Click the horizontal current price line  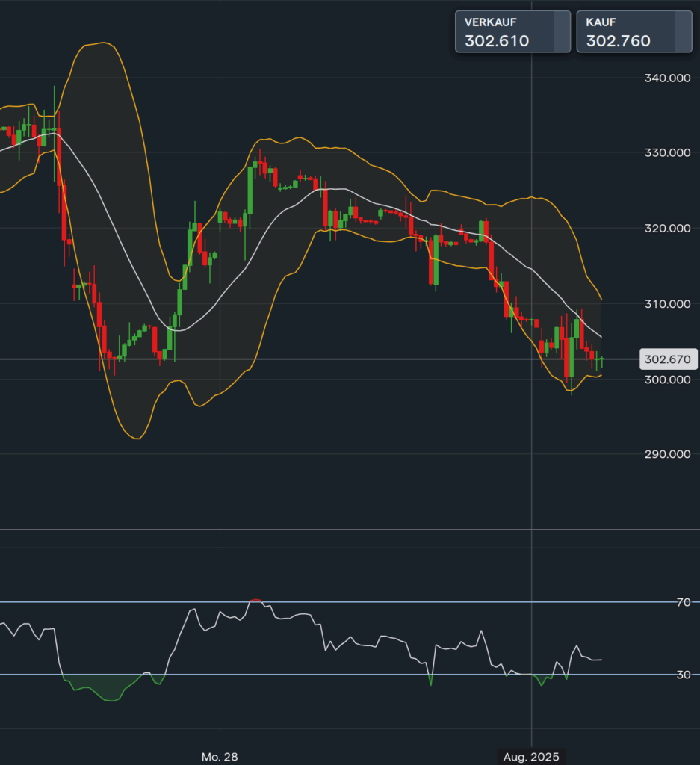tap(374, 359)
